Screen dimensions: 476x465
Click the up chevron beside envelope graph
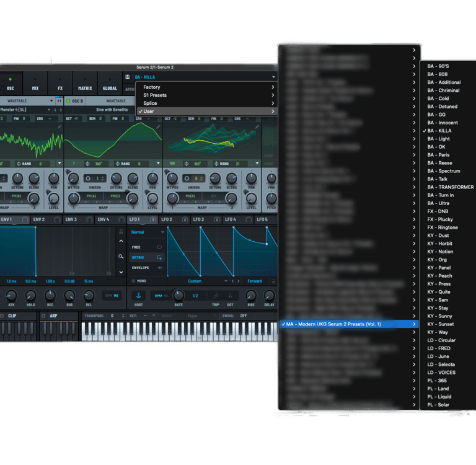tap(121, 241)
